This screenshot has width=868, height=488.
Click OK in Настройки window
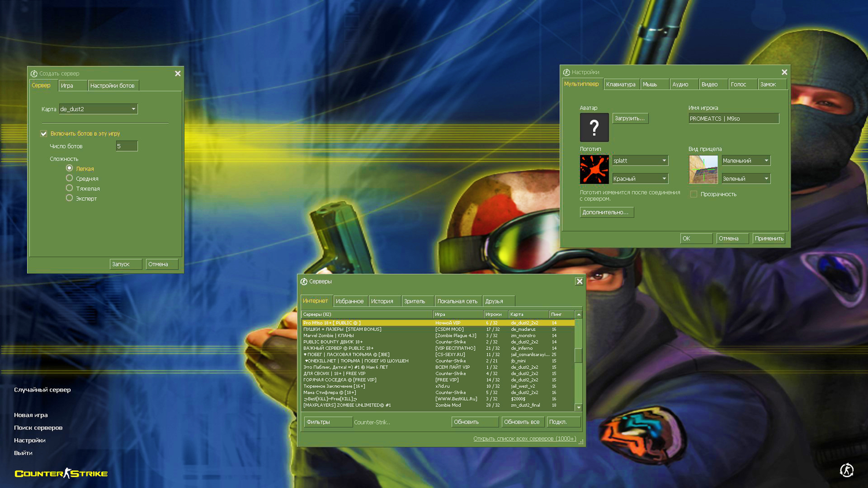point(696,238)
